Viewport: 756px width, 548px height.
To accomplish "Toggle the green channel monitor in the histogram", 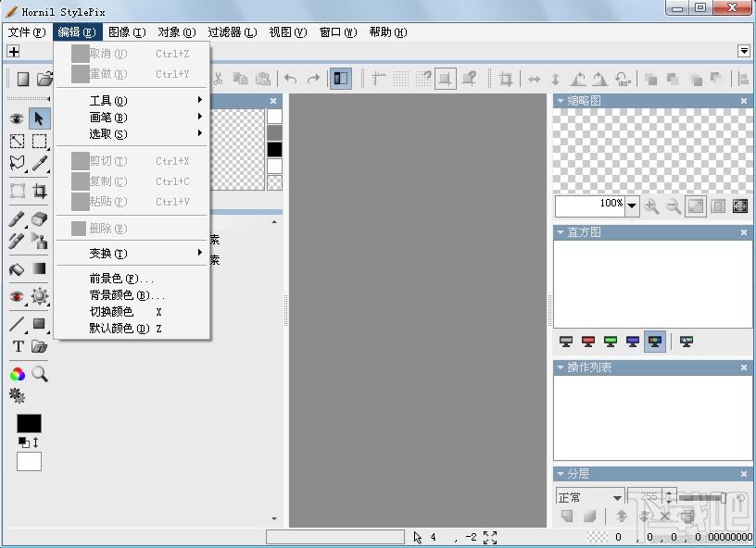I will (611, 342).
